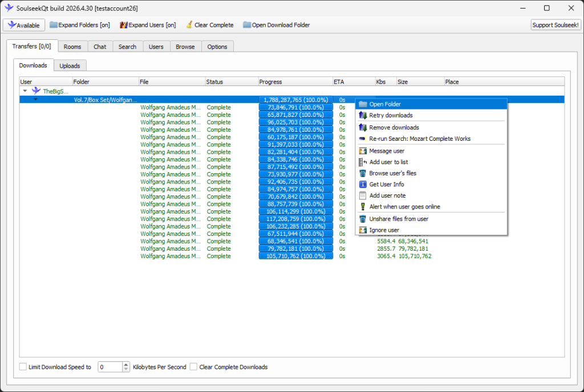584x392 pixels.
Task: Click progress bar 105,710,762 (100.0%)
Action: click(296, 256)
